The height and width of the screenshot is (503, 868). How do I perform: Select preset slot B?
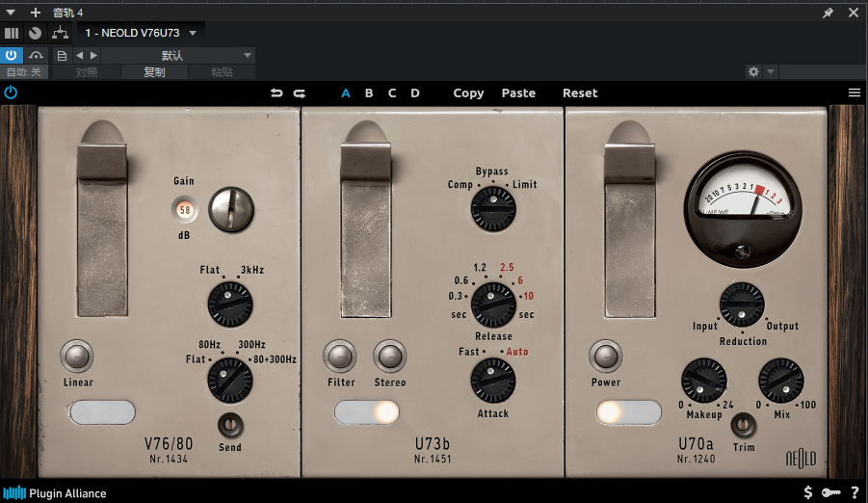pyautogui.click(x=369, y=93)
